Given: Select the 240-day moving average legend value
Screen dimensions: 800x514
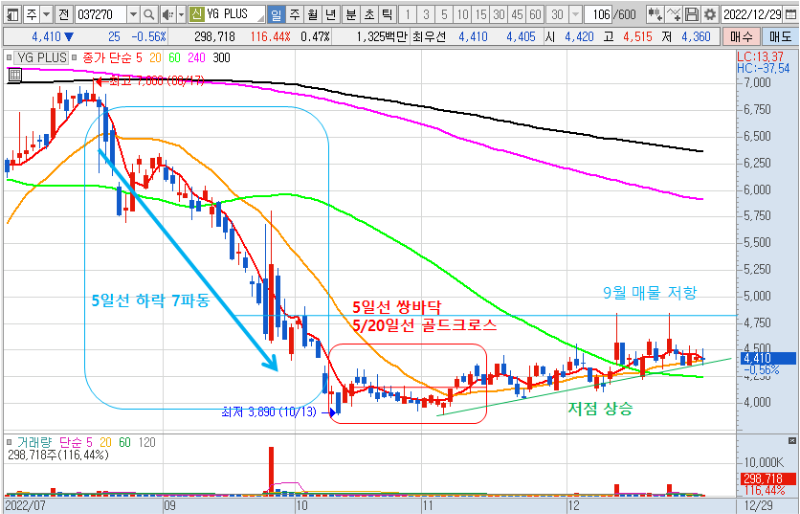Looking at the screenshot, I should pos(196,58).
